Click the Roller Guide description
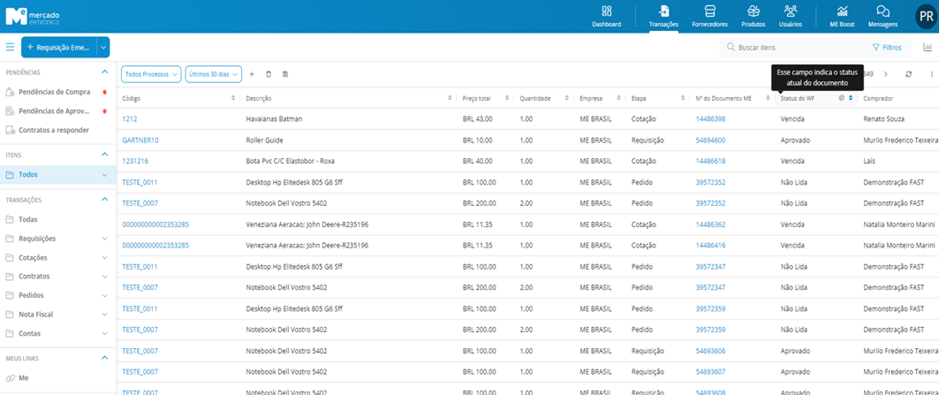The width and height of the screenshot is (939, 395). click(x=264, y=140)
